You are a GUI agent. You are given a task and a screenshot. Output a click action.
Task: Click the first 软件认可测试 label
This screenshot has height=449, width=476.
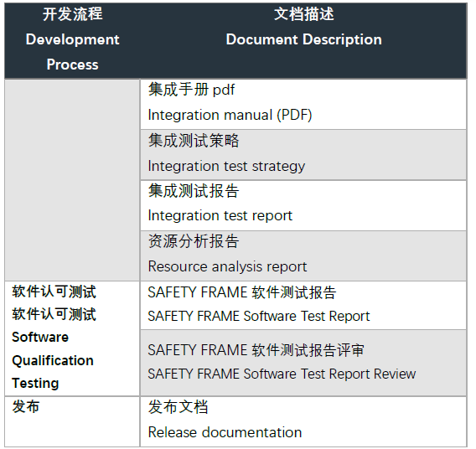pos(54,292)
